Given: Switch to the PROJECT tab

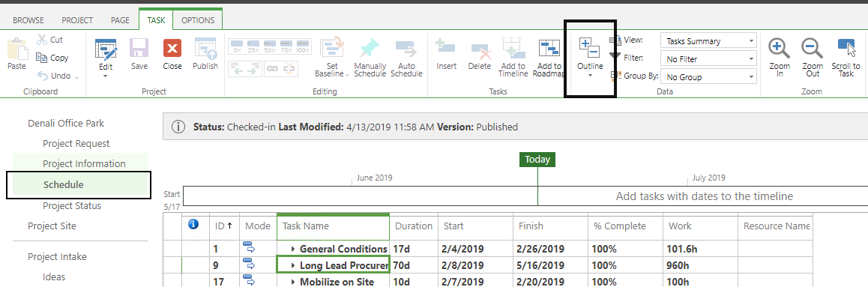Looking at the screenshot, I should 77,20.
